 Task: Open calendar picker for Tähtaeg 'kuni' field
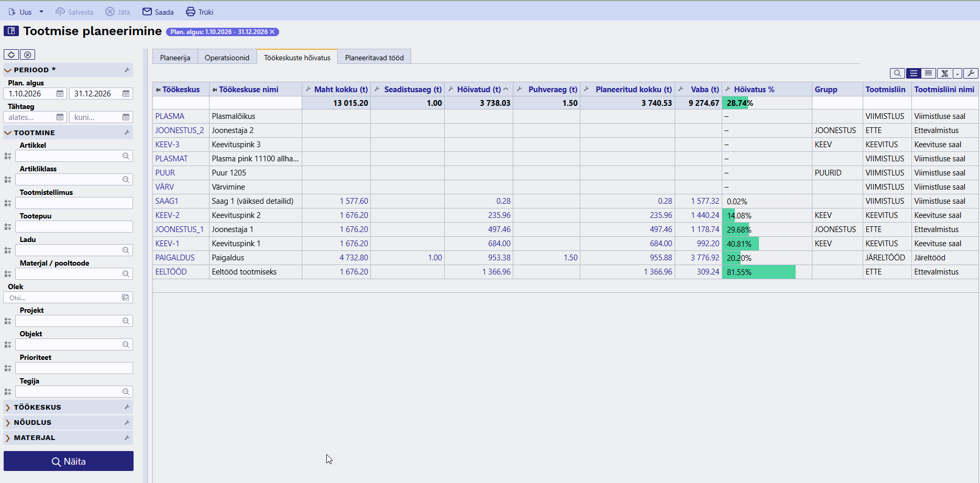pos(126,117)
